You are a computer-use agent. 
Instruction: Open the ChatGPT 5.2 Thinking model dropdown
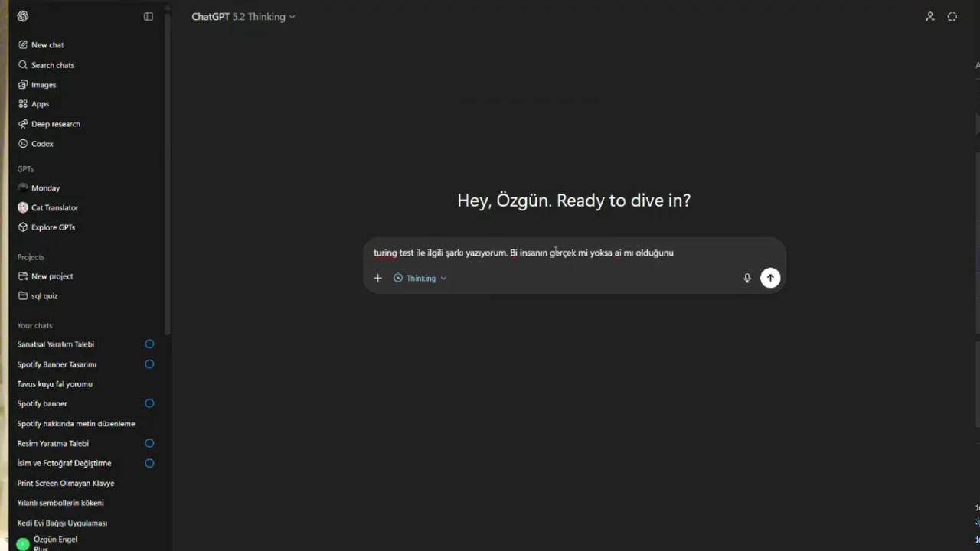pos(243,17)
